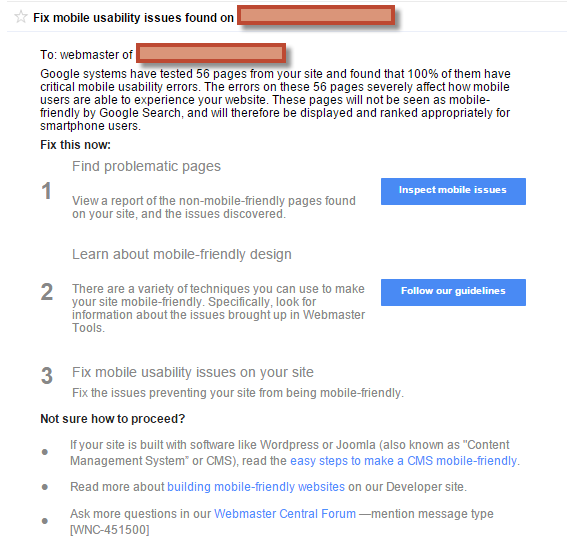This screenshot has width=567, height=548.
Task: Select the Learn about mobile-friendly design heading
Action: tap(182, 254)
